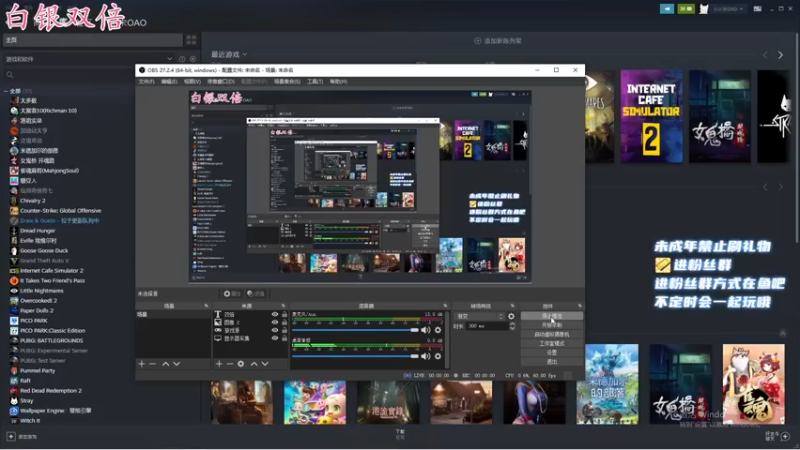The height and width of the screenshot is (450, 800).
Task: Click the Steam library search icon
Action: [x=10, y=75]
